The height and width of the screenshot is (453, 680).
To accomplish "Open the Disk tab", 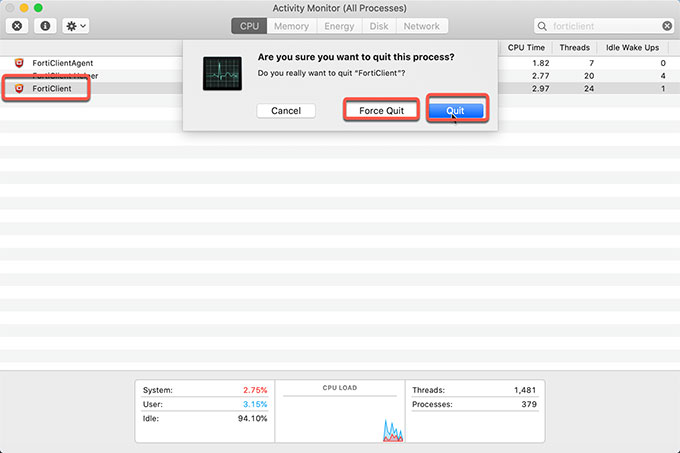I will (379, 26).
